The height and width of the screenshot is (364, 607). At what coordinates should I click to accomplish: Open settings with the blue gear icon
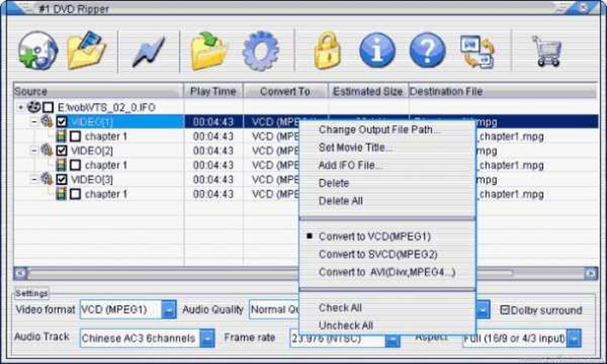click(261, 51)
